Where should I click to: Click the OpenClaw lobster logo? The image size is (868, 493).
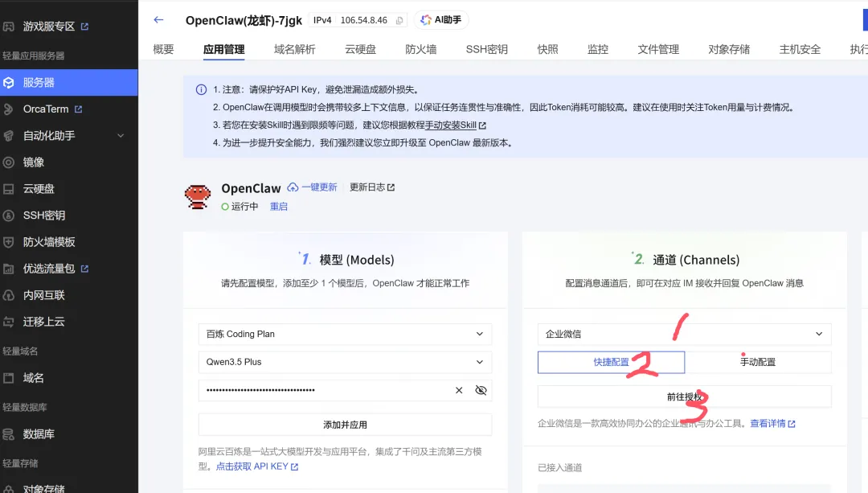point(198,197)
